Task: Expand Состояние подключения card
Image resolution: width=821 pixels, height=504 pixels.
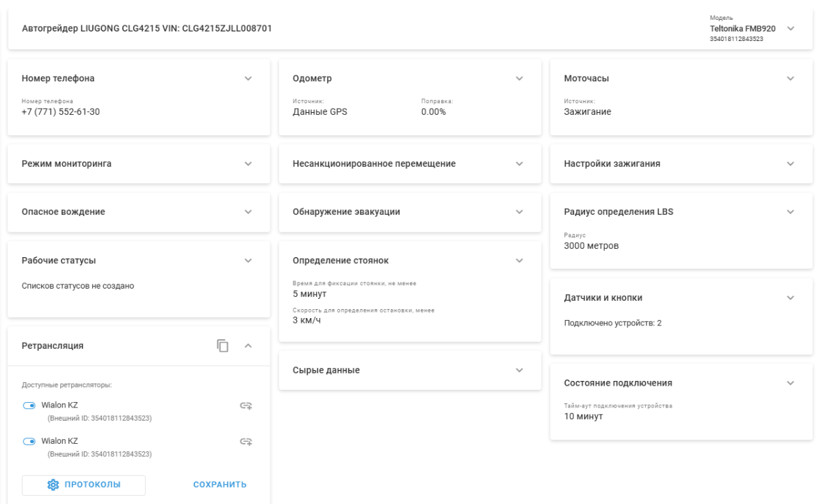Action: pyautogui.click(x=791, y=382)
